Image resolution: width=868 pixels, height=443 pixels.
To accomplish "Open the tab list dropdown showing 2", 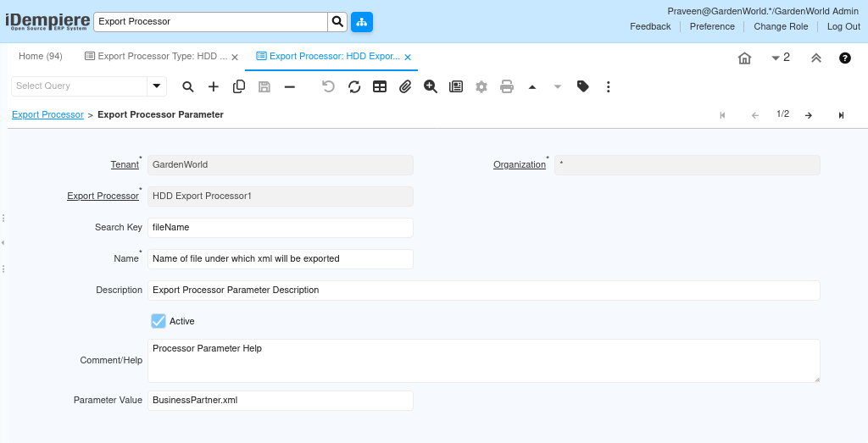I will [x=781, y=58].
